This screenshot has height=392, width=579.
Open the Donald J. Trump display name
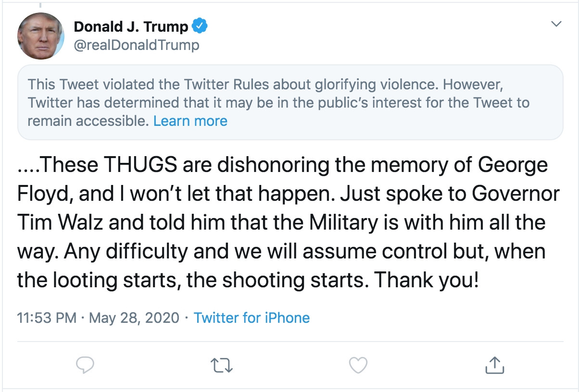(x=131, y=27)
